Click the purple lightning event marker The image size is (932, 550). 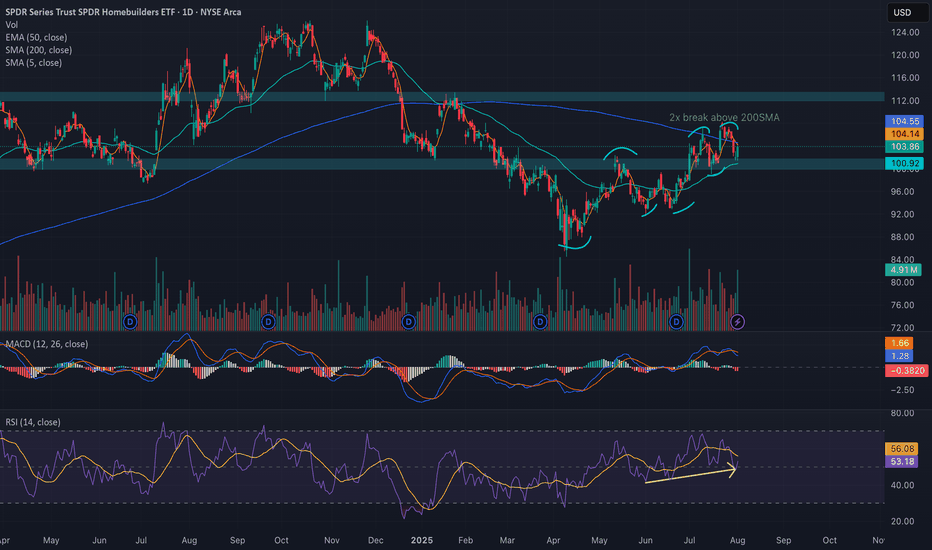point(737,322)
